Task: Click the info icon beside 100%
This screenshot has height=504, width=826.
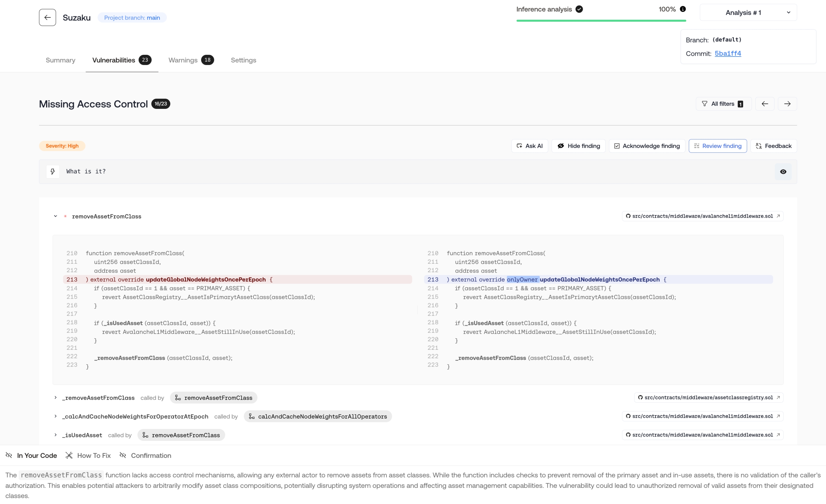Action: [x=682, y=9]
